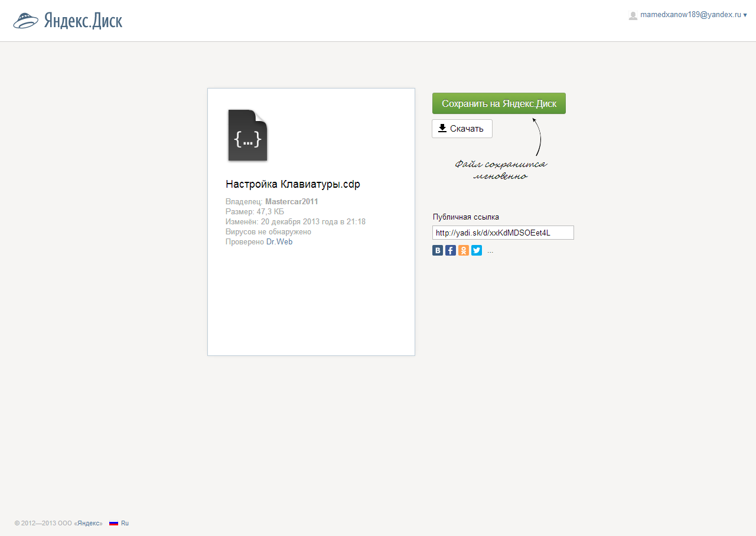
Task: Open account menu mamedxanow189@yandex.ru
Action: coord(693,15)
